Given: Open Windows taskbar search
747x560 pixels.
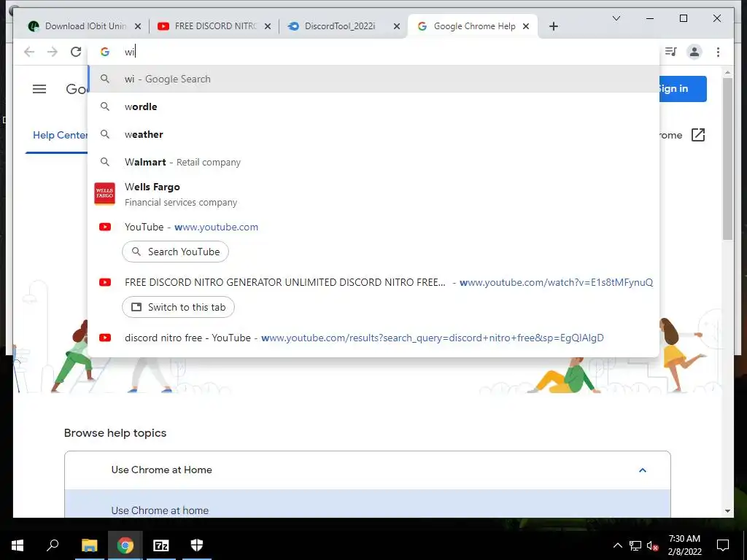Looking at the screenshot, I should point(53,545).
